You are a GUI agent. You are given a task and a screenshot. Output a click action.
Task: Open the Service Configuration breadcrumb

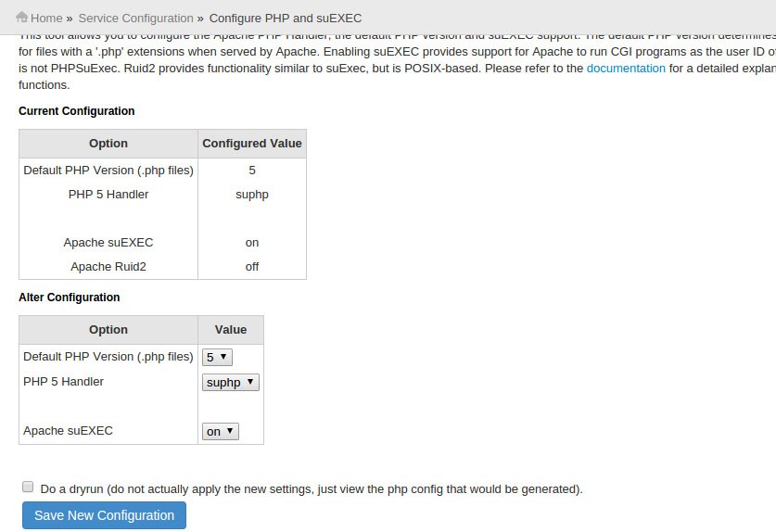coord(135,18)
